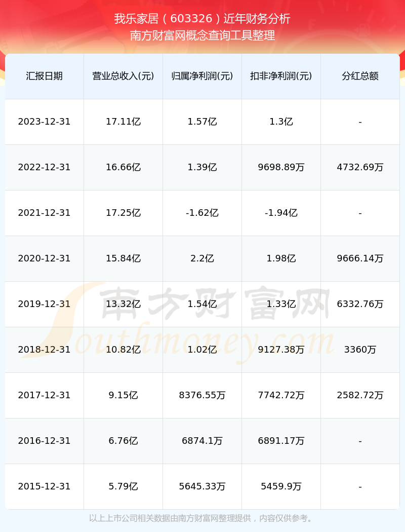Click net profit value 5645.33万
This screenshot has height=532, width=405.
click(x=202, y=486)
